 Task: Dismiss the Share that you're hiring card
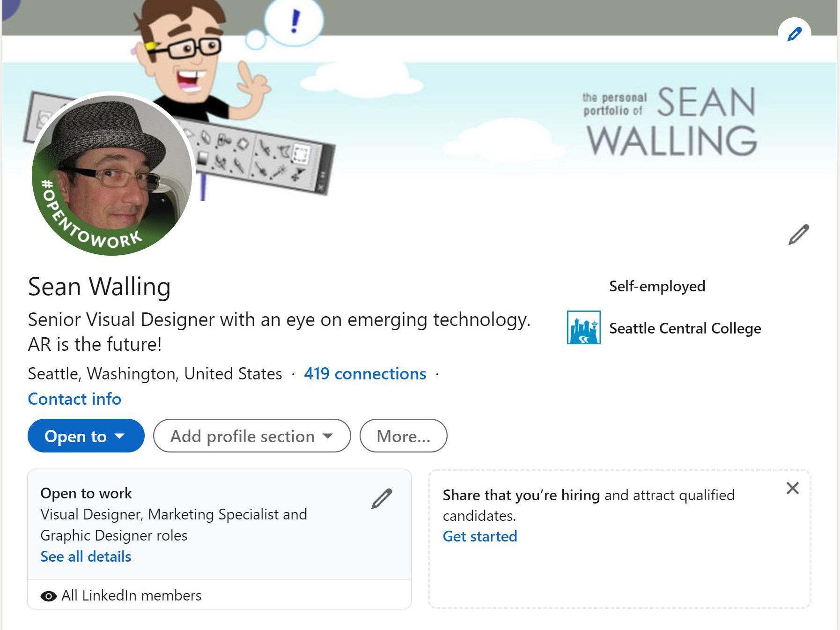[x=792, y=488]
